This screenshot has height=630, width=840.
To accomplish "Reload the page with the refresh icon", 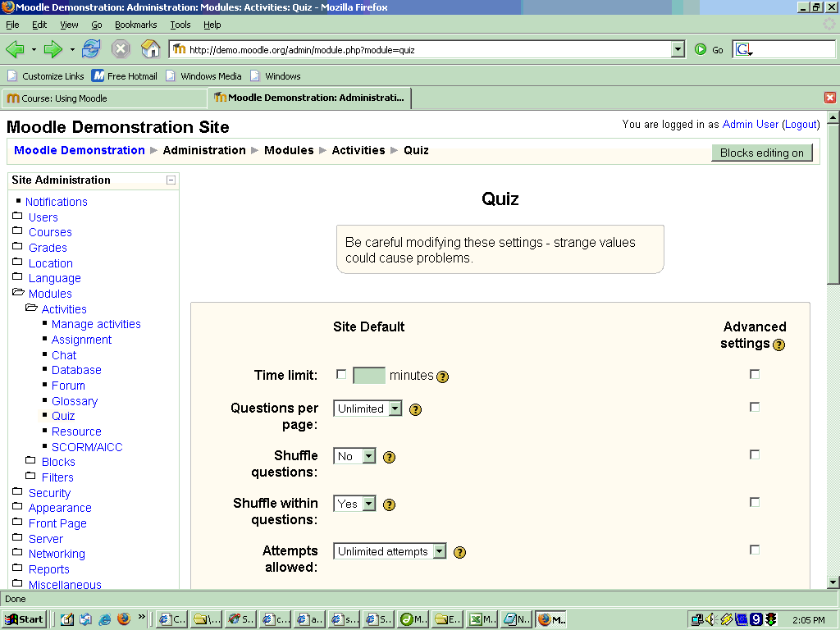I will (x=91, y=49).
